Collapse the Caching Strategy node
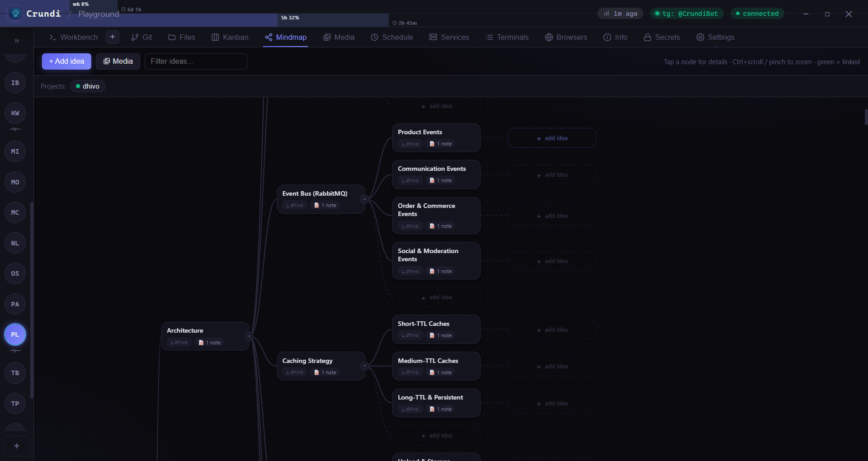The image size is (868, 461). (364, 366)
